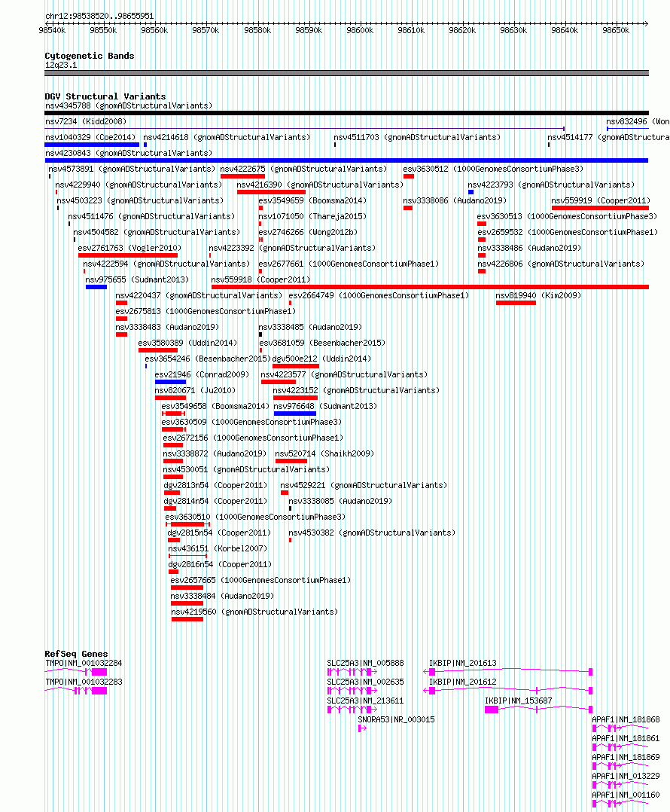Image resolution: width=670 pixels, height=812 pixels.
Task: Open dgv2816n54 (Cooper2011) variant
Action: click(220, 565)
